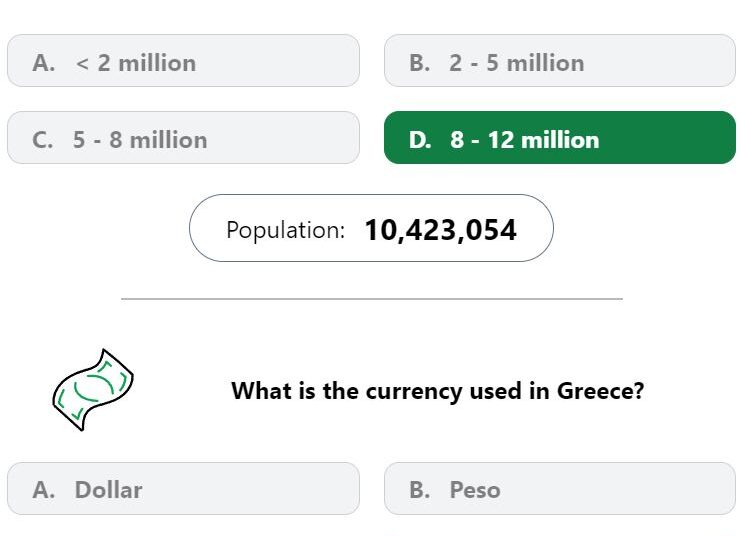Click the question about Greece's currency
This screenshot has height=536, width=742.
coord(437,391)
